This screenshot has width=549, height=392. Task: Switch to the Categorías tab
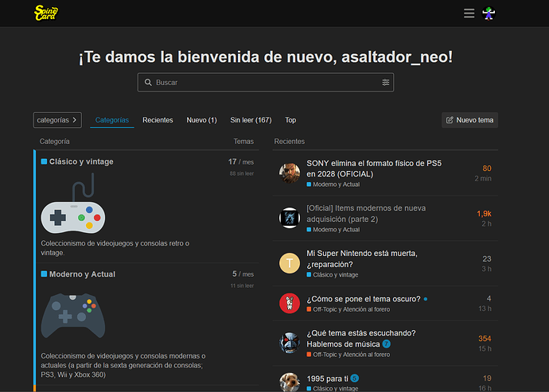(x=112, y=120)
